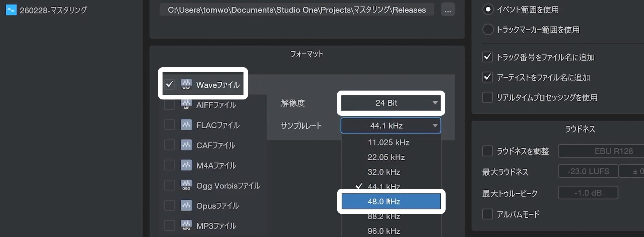Click the 260228-マスタリング project icon
Viewport: 644px width, 237px height.
pyautogui.click(x=11, y=10)
